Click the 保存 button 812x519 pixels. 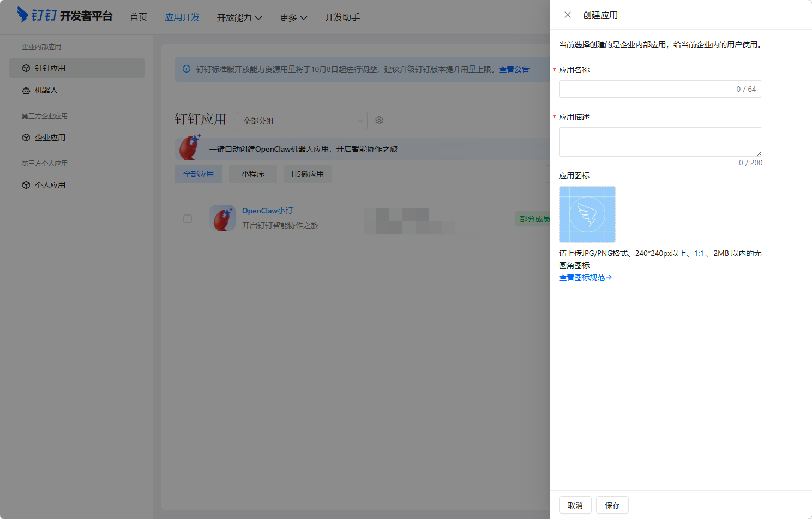coord(612,505)
